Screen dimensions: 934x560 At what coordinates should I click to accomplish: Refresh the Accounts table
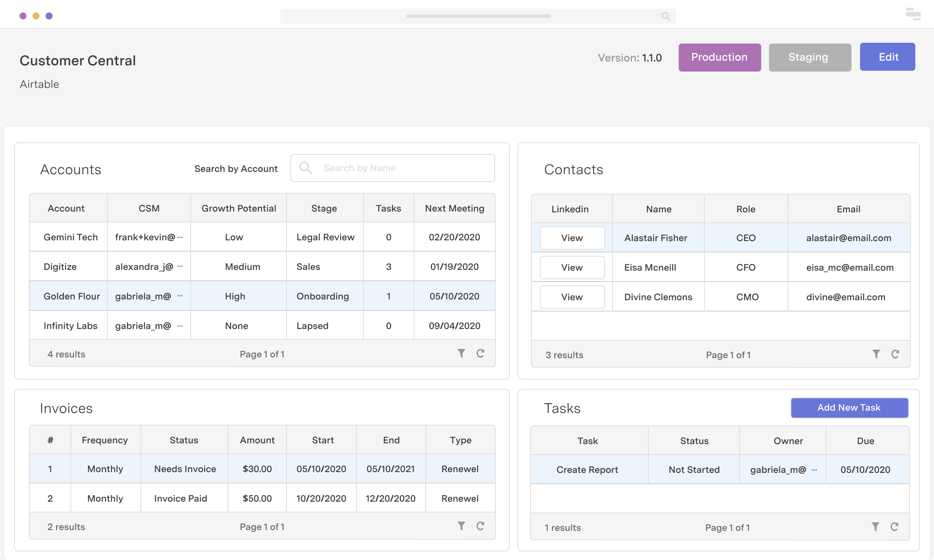tap(481, 353)
